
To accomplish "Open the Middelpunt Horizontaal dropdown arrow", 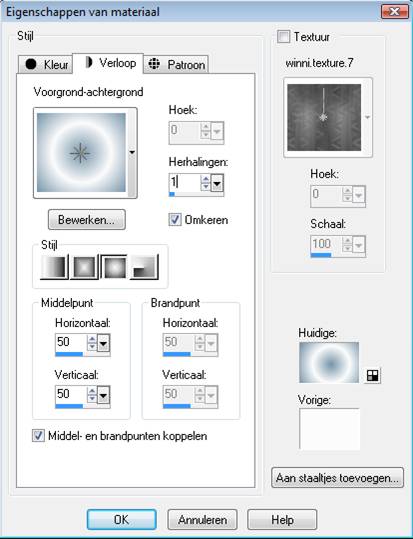I will coord(103,343).
